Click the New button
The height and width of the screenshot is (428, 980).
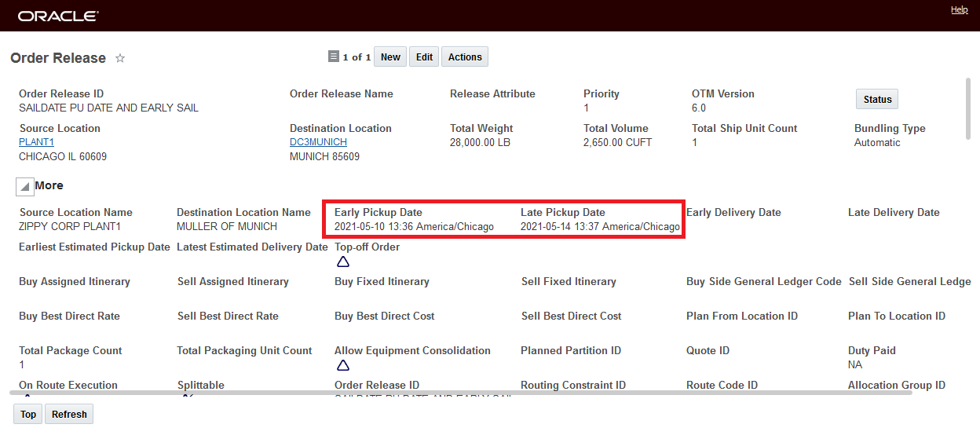click(390, 57)
